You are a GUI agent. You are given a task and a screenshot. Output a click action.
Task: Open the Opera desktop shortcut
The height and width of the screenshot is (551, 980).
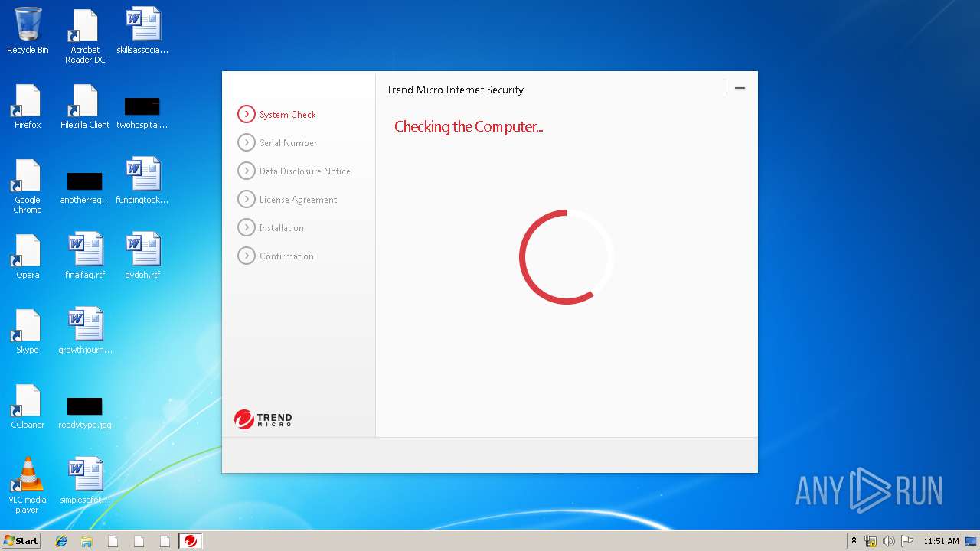pyautogui.click(x=28, y=256)
